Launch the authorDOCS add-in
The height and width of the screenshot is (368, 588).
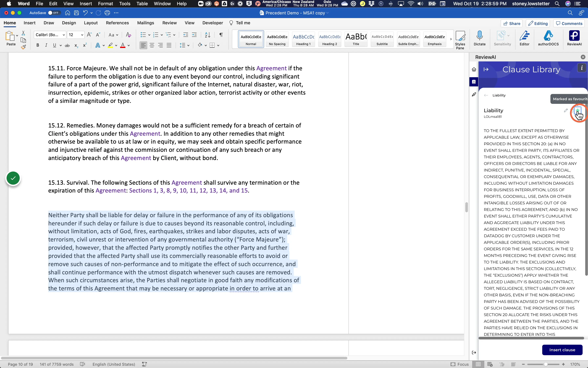[548, 38]
